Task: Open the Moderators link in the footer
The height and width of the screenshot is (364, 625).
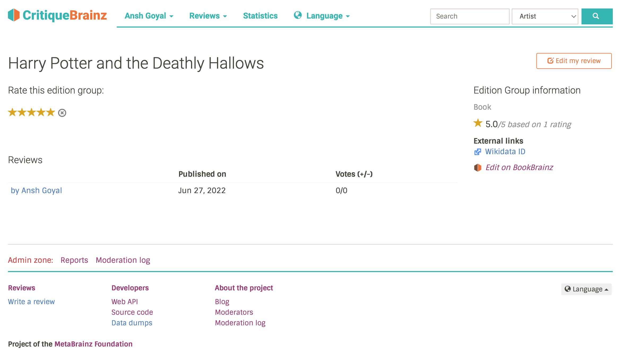Action: (234, 312)
